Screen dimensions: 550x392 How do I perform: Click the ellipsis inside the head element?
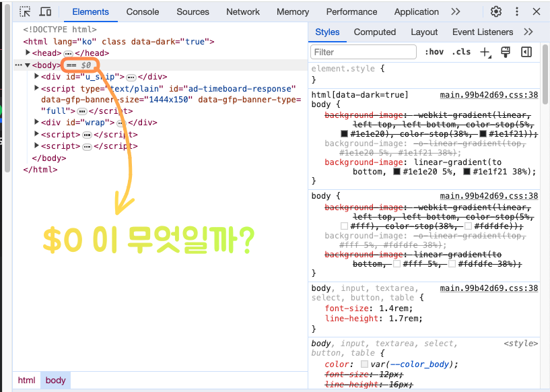pos(68,54)
